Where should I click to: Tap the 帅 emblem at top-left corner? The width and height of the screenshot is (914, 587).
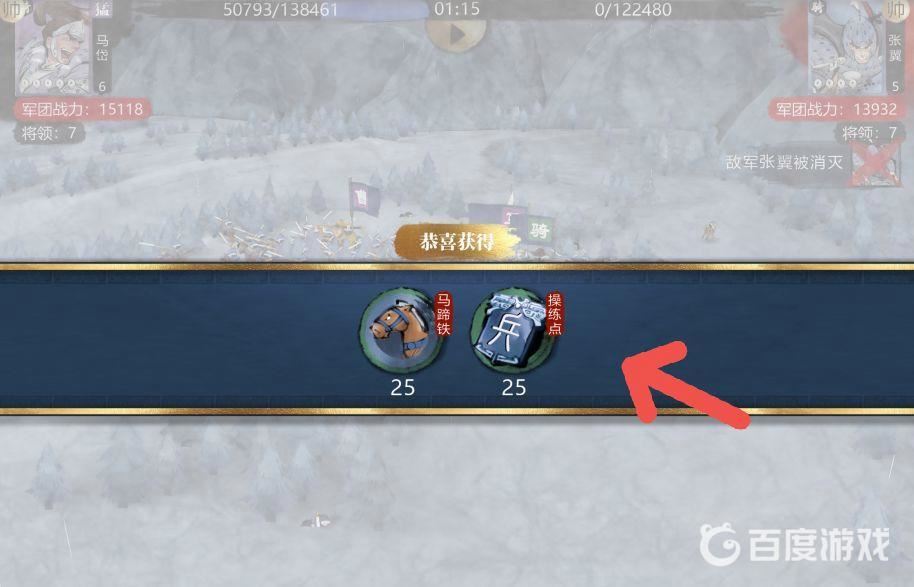click(8, 10)
